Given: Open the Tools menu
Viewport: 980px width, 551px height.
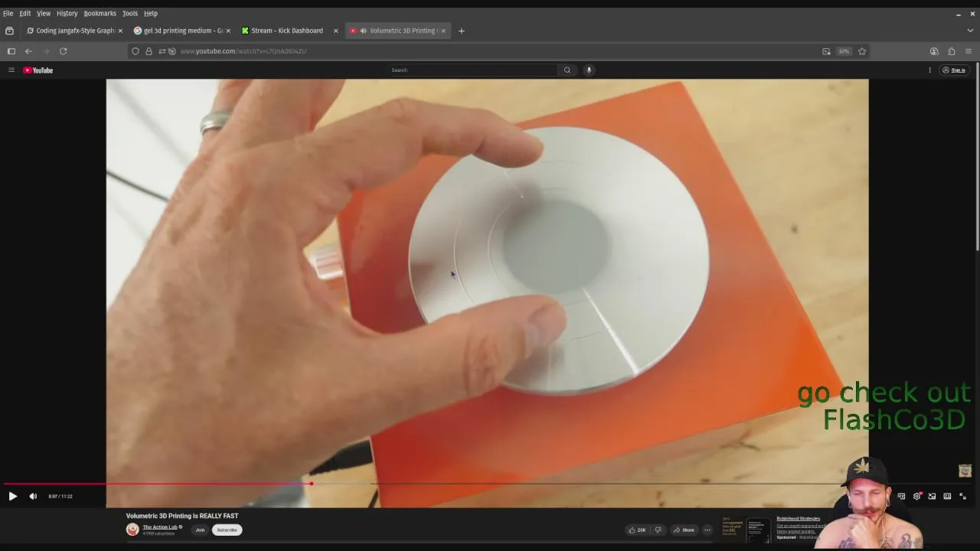Looking at the screenshot, I should click(x=129, y=13).
